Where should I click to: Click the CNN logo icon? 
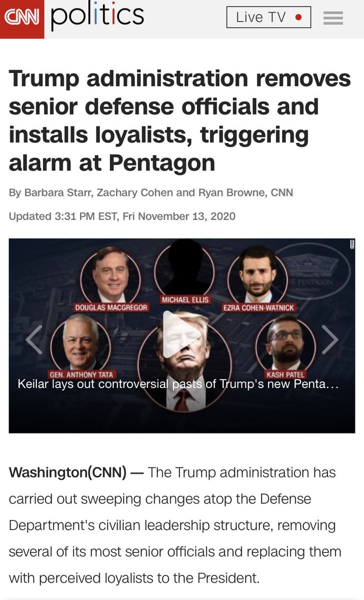pyautogui.click(x=22, y=19)
